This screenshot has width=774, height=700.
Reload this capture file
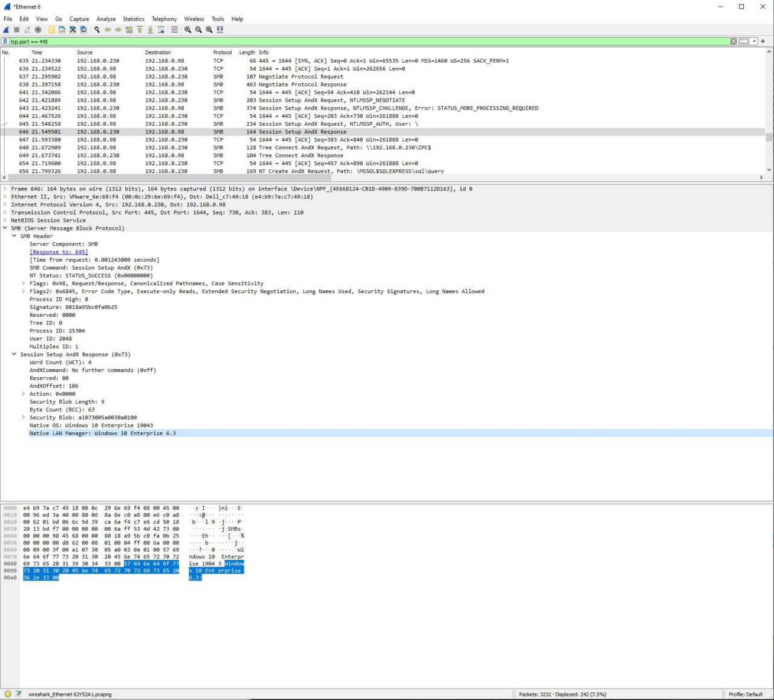pos(83,30)
